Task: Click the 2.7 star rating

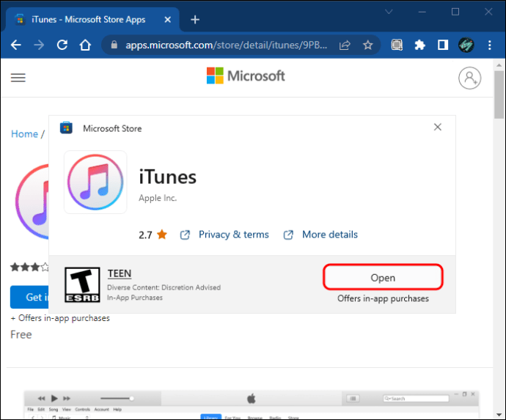Action: click(153, 235)
